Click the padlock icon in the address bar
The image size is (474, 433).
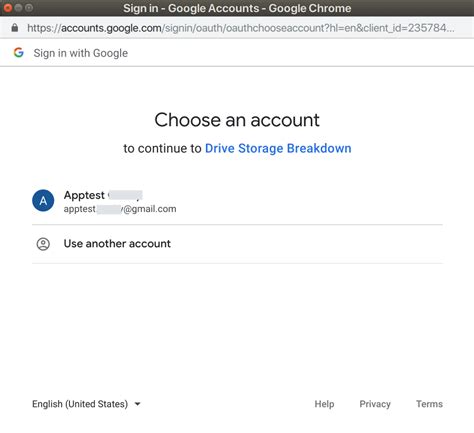point(15,28)
